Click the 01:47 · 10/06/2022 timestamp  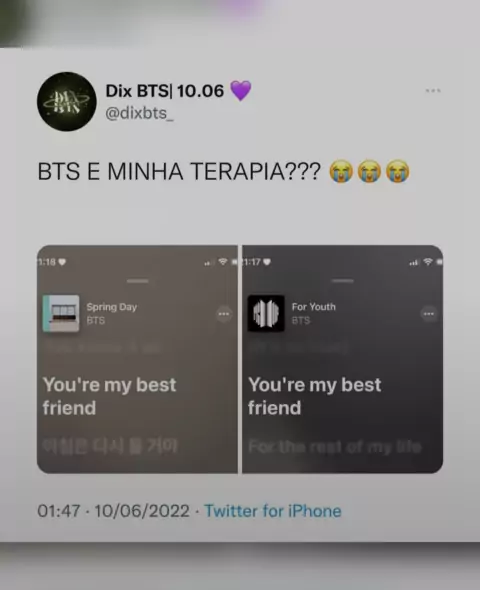113,511
